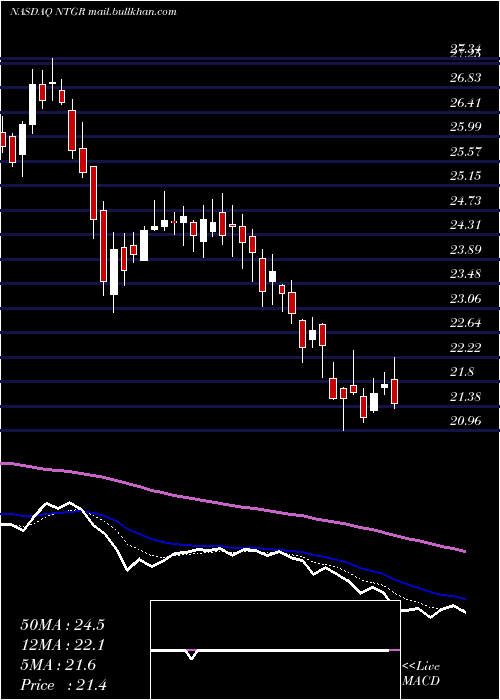Click the 25.15 price level label
Image resolution: width=500 pixels, height=700 pixels.
[466, 175]
